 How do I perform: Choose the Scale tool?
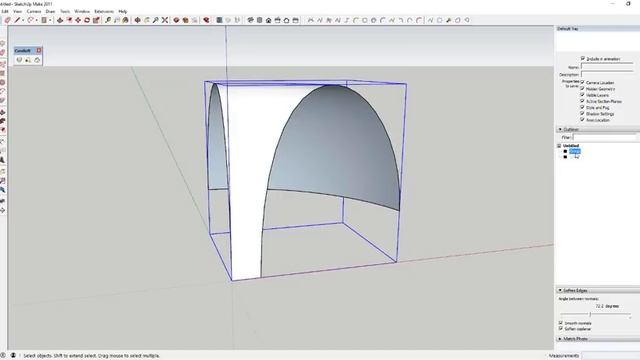[x=96, y=20]
